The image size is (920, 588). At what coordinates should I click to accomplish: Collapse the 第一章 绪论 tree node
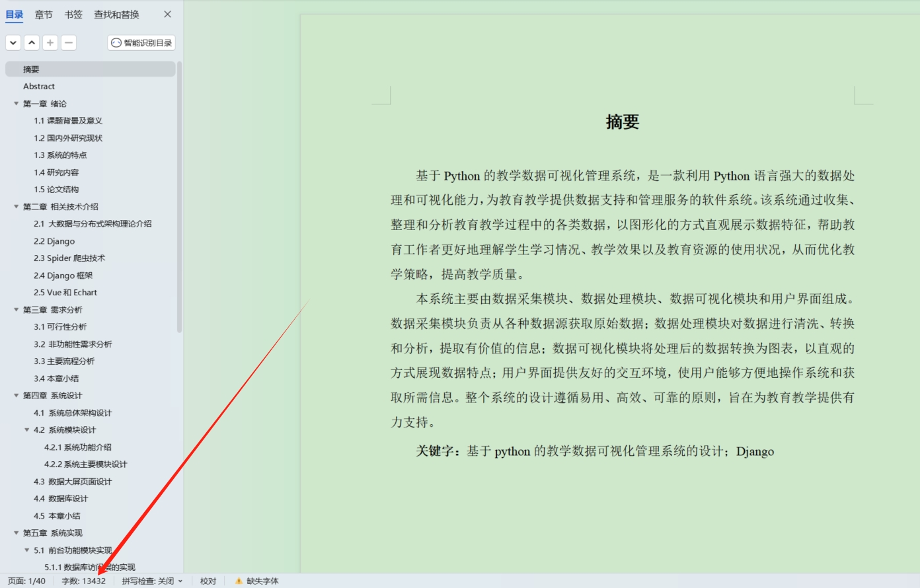pos(17,104)
